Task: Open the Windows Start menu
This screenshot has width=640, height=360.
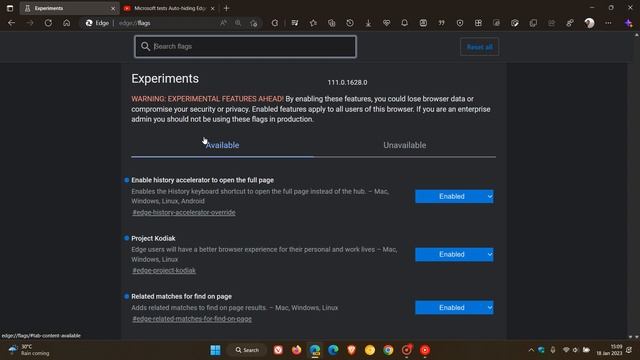Action: [x=215, y=350]
